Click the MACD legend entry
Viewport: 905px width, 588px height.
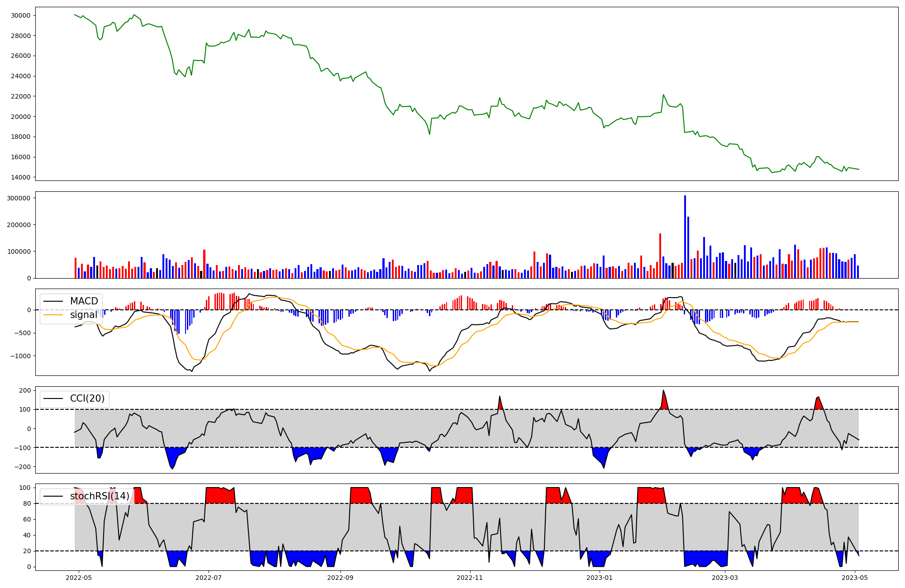tap(84, 301)
